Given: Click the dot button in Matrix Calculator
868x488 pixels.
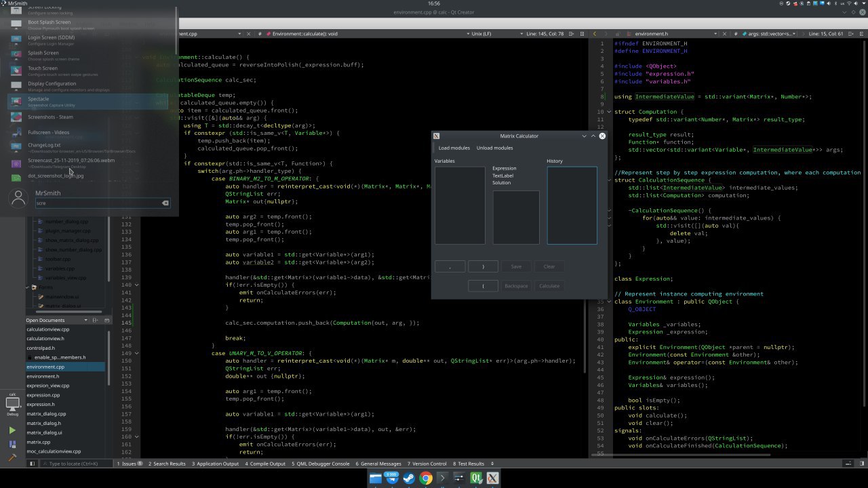Looking at the screenshot, I should 450,267.
